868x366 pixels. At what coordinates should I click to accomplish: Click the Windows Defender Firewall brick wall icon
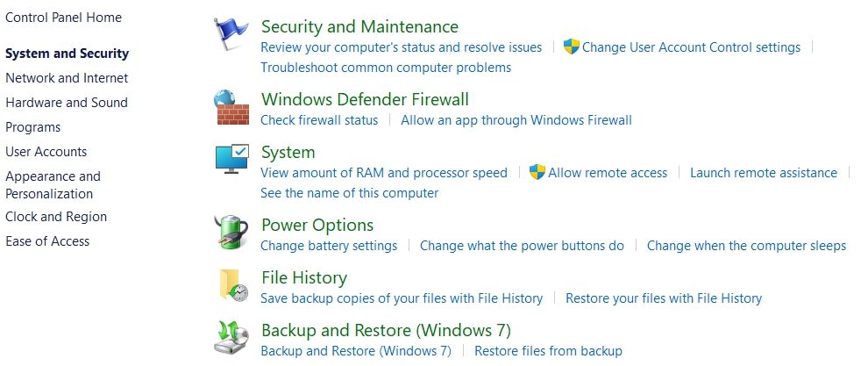[231, 108]
